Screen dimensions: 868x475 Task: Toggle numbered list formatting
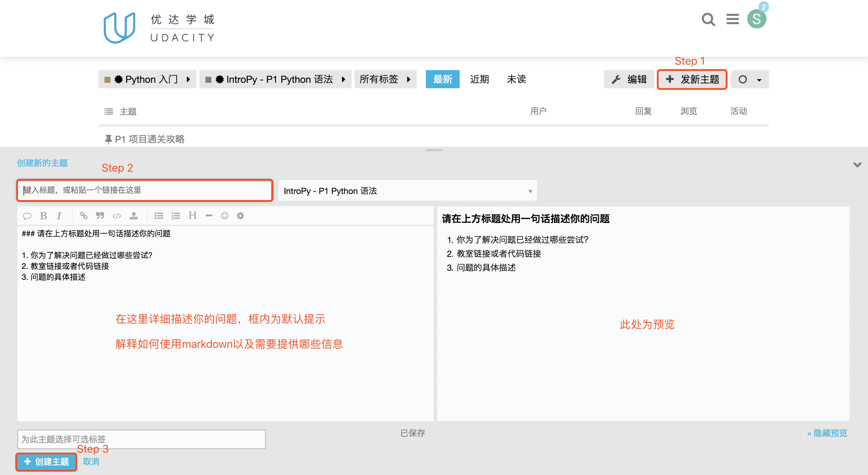[175, 216]
